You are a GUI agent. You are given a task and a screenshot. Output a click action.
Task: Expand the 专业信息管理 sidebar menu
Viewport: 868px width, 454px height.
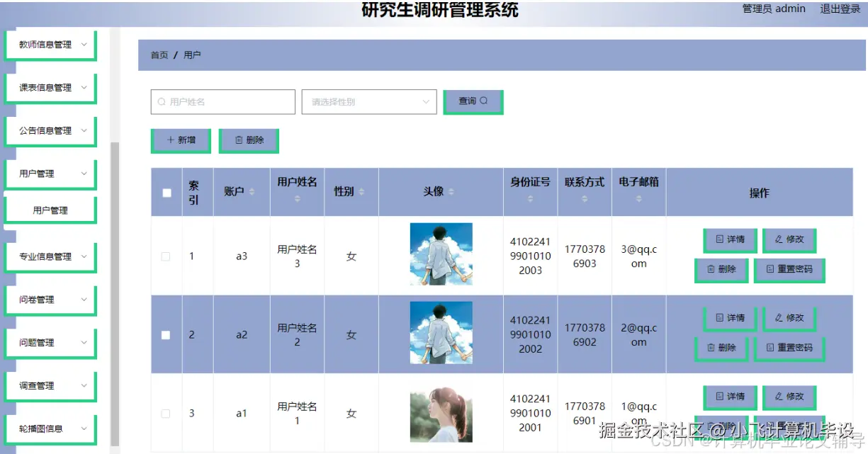pyautogui.click(x=51, y=257)
